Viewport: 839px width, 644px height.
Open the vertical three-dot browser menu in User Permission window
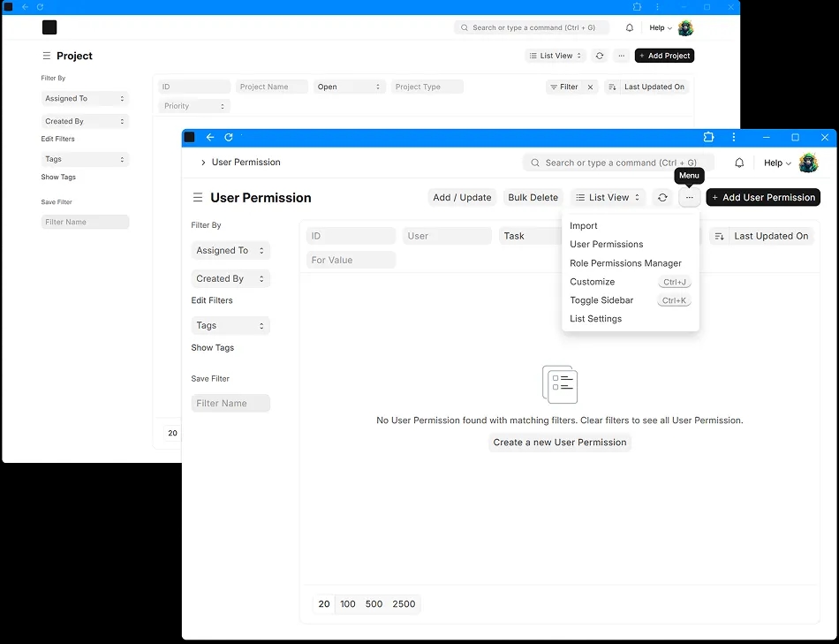(x=734, y=138)
